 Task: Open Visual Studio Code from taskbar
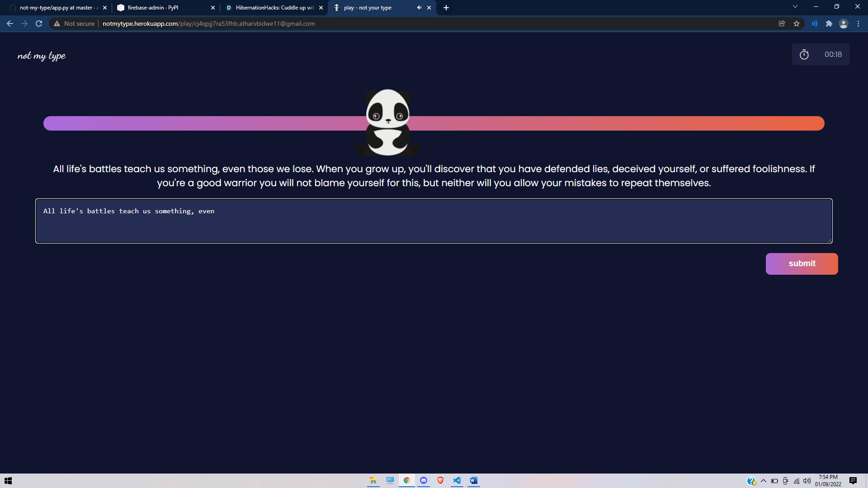457,480
